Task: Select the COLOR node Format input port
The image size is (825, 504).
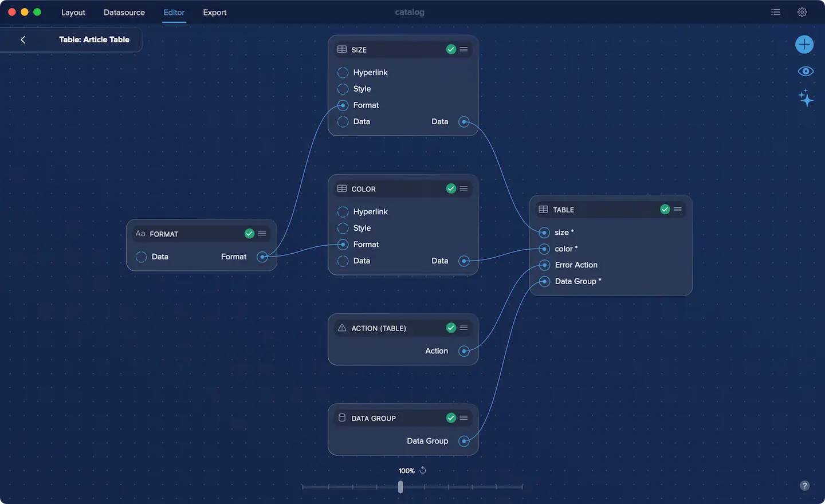Action: (x=343, y=245)
